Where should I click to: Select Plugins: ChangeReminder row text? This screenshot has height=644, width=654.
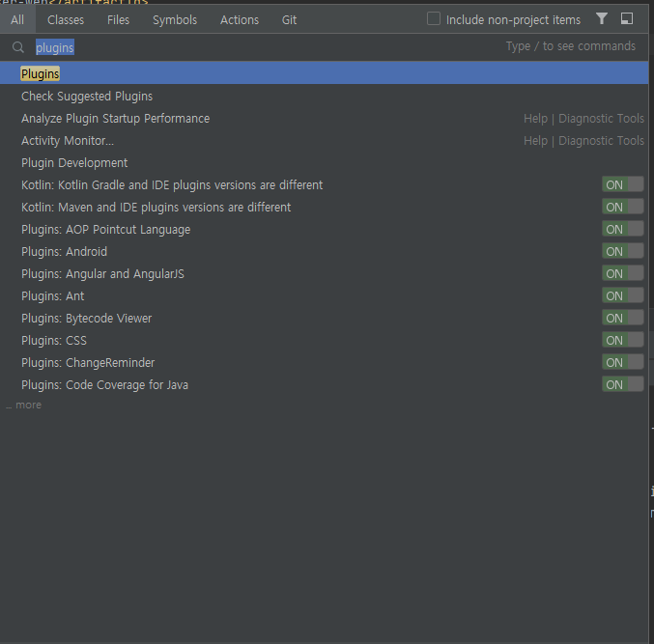(x=88, y=362)
